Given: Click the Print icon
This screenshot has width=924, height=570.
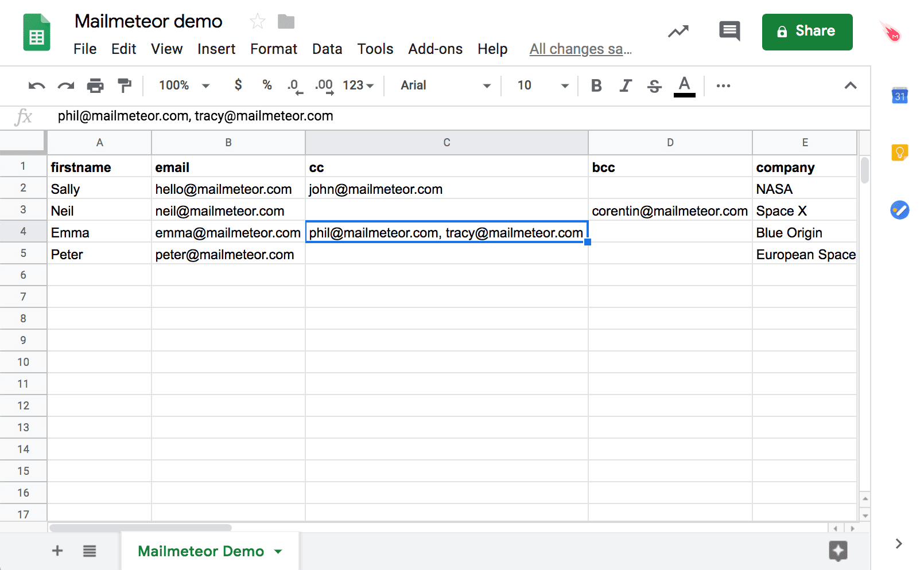Looking at the screenshot, I should tap(95, 85).
